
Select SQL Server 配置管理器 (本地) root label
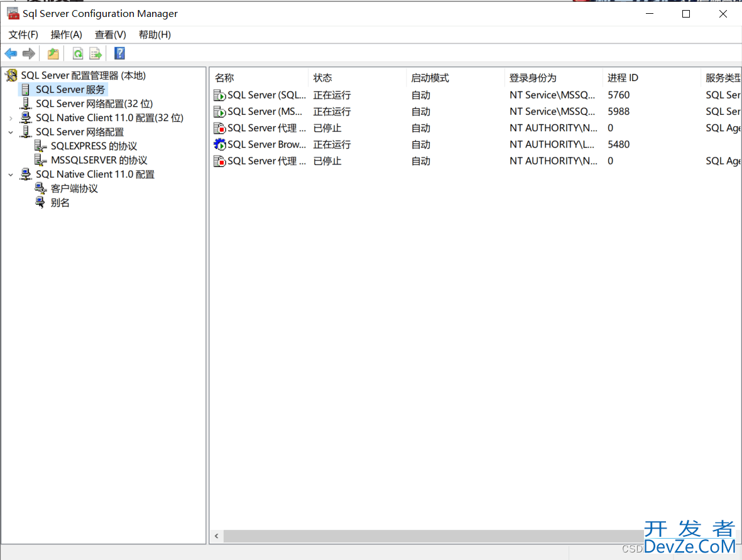[x=84, y=76]
